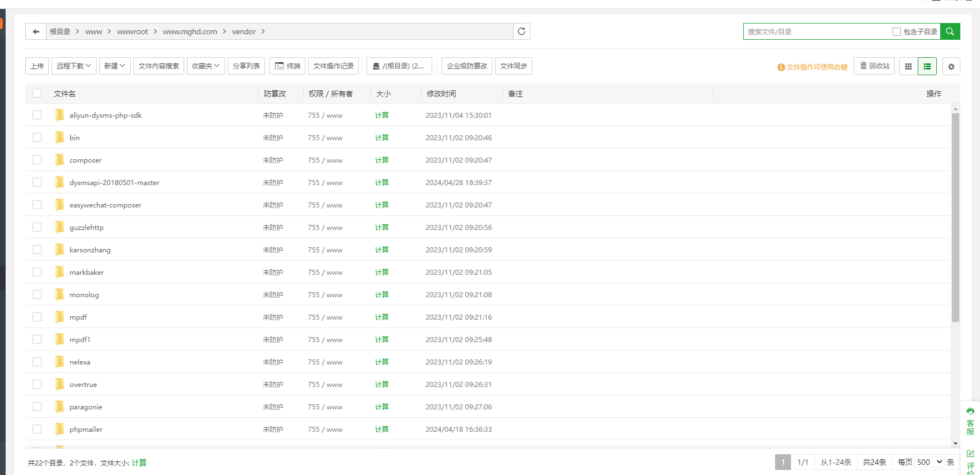Change the per-page 500 count selector
The height and width of the screenshot is (475, 980).
929,462
